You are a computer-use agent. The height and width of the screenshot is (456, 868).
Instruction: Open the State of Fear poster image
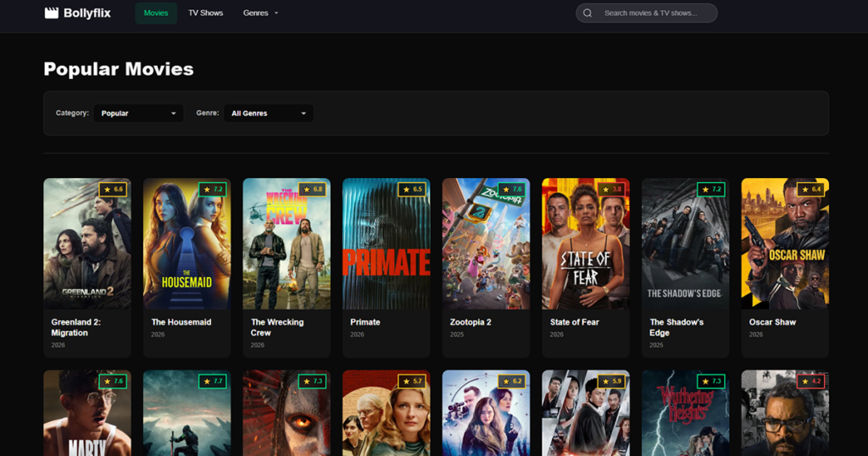tap(586, 243)
